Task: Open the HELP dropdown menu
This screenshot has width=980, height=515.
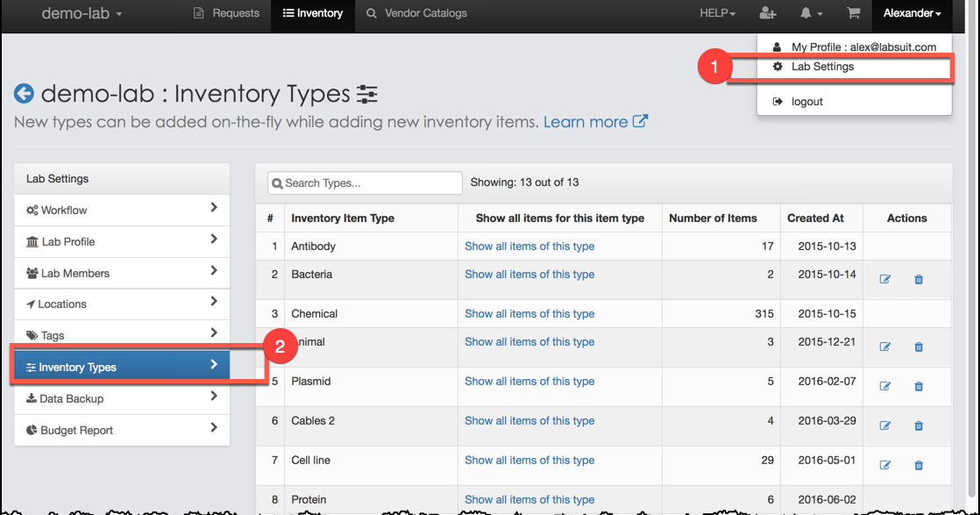Action: 718,13
